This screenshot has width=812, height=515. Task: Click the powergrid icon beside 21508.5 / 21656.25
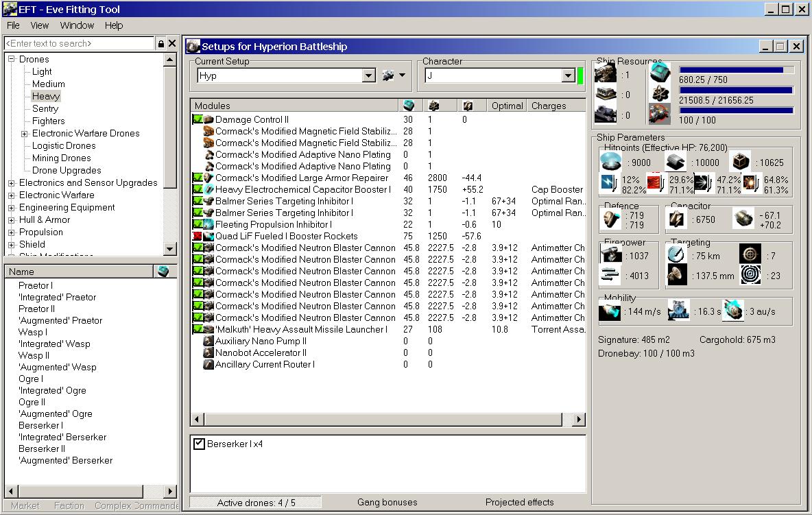(x=660, y=94)
